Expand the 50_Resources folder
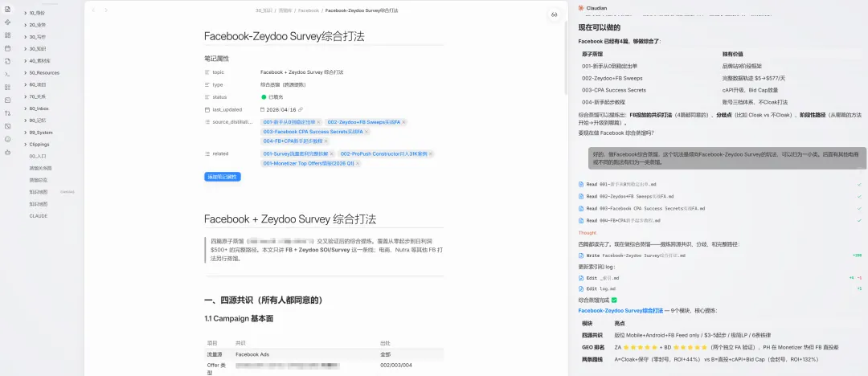The width and height of the screenshot is (868, 376). point(26,72)
